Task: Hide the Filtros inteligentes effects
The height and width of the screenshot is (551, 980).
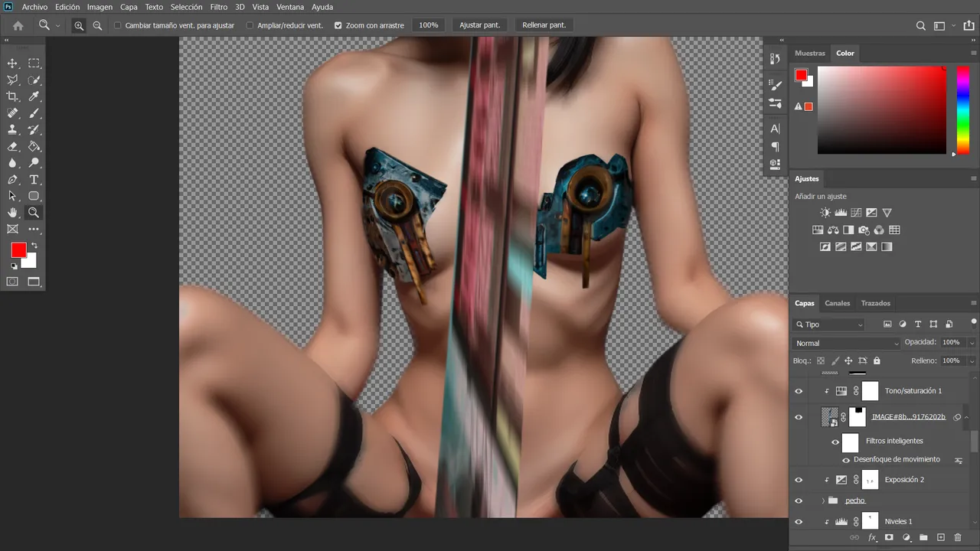Action: coord(835,442)
